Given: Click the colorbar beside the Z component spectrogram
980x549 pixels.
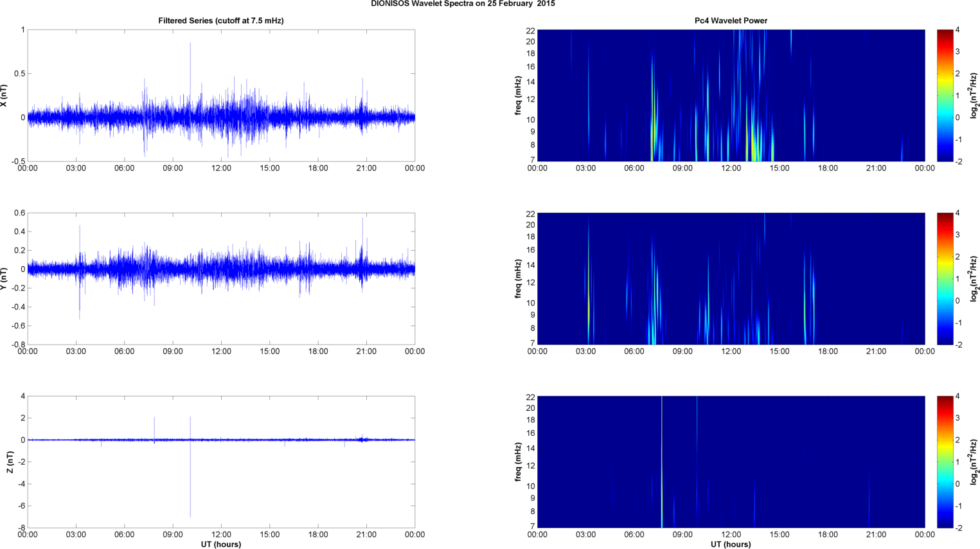Looking at the screenshot, I should pyautogui.click(x=945, y=462).
